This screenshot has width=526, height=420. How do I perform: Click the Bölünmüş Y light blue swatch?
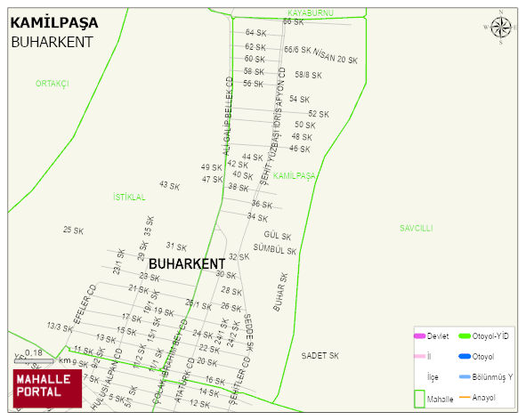click(x=465, y=376)
